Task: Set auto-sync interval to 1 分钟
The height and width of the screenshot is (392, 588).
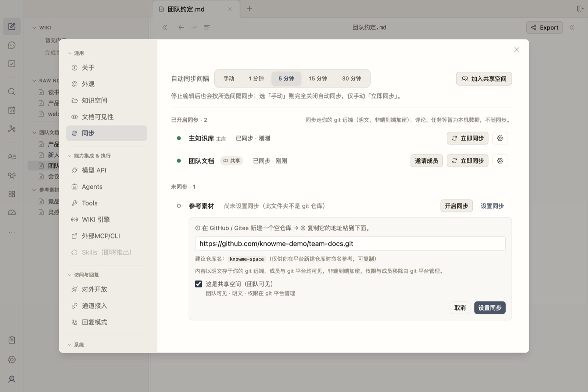Action: click(x=256, y=79)
